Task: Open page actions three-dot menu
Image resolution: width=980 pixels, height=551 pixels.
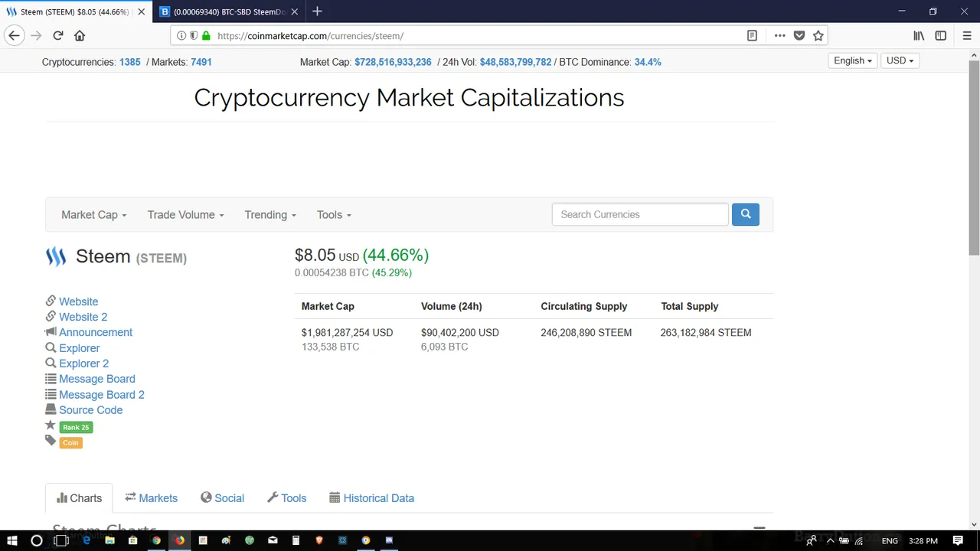Action: pyautogui.click(x=779, y=35)
